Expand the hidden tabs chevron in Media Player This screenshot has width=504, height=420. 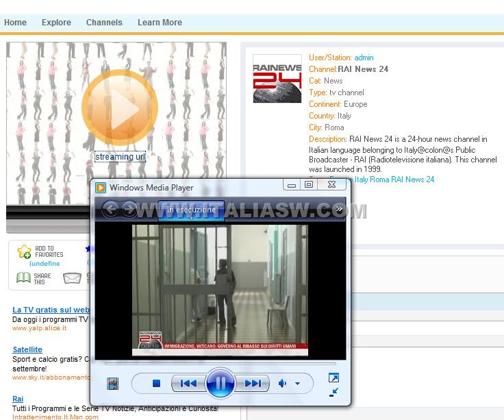(x=339, y=209)
